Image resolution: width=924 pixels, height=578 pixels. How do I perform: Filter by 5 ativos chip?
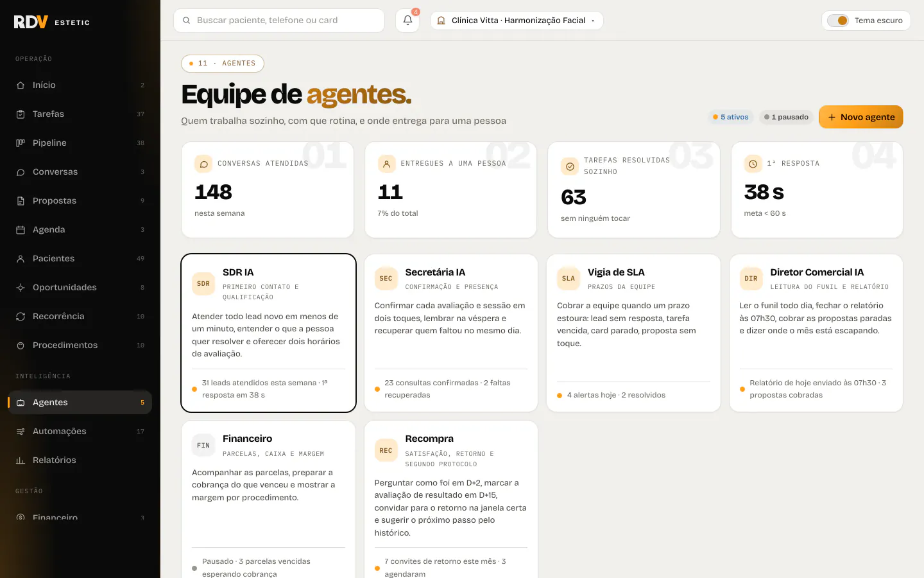point(731,117)
